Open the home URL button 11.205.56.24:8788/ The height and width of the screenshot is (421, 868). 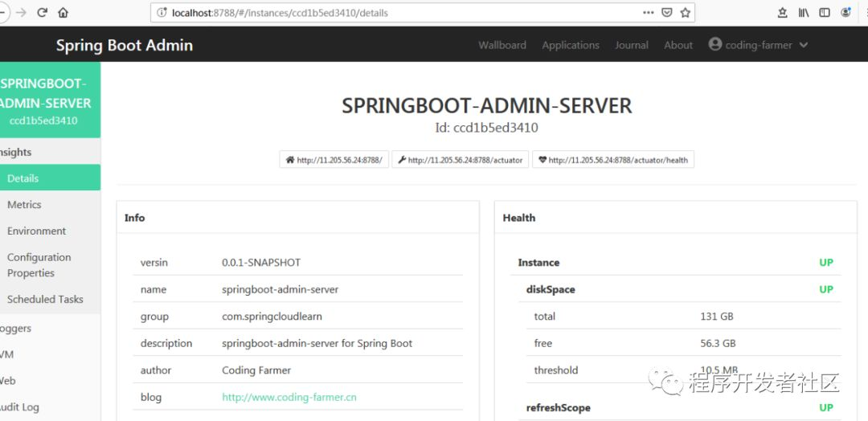[x=334, y=160]
